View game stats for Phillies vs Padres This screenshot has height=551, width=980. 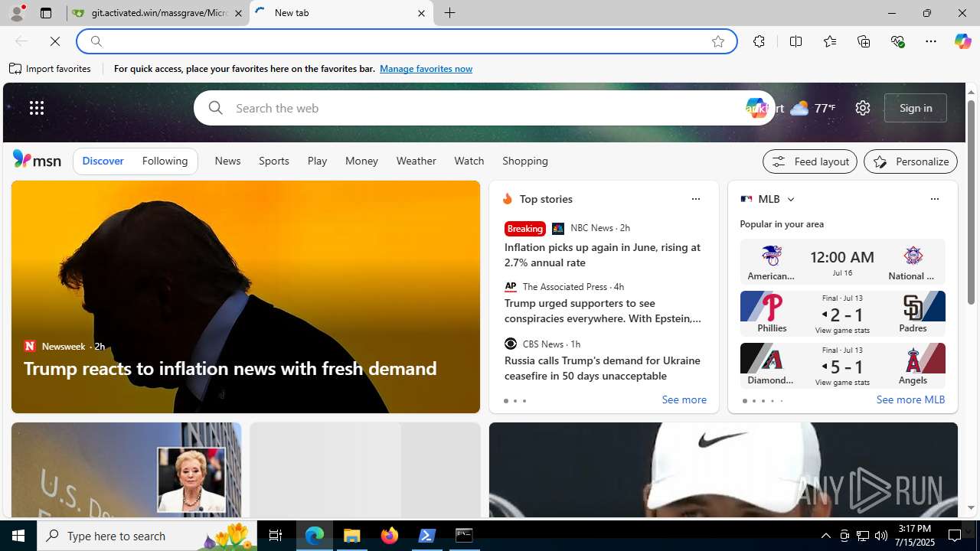(x=842, y=330)
